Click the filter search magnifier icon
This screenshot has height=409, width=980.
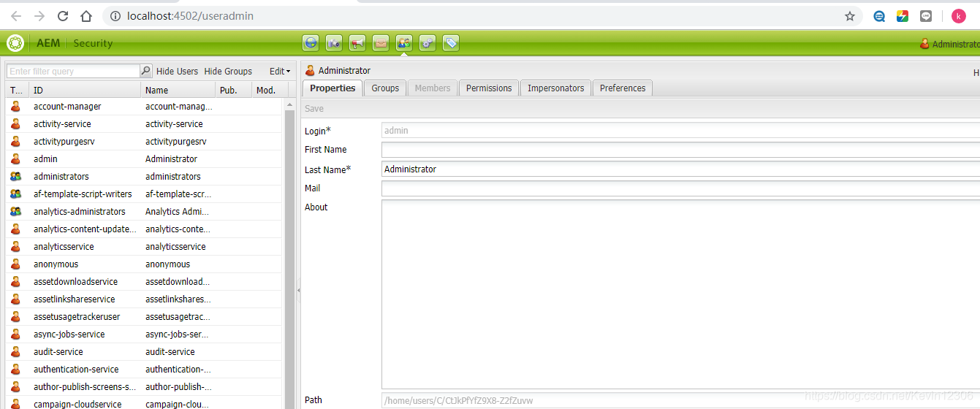(x=145, y=71)
